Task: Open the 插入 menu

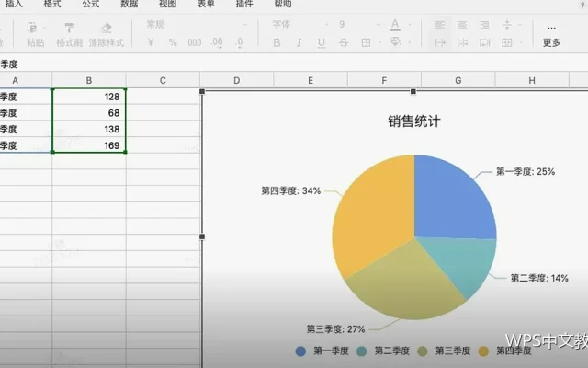Action: [14, 4]
